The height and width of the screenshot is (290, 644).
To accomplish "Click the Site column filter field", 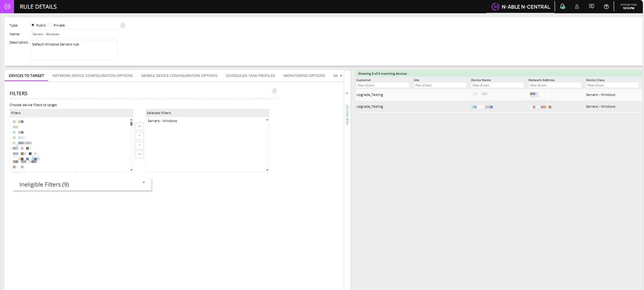I will point(440,85).
